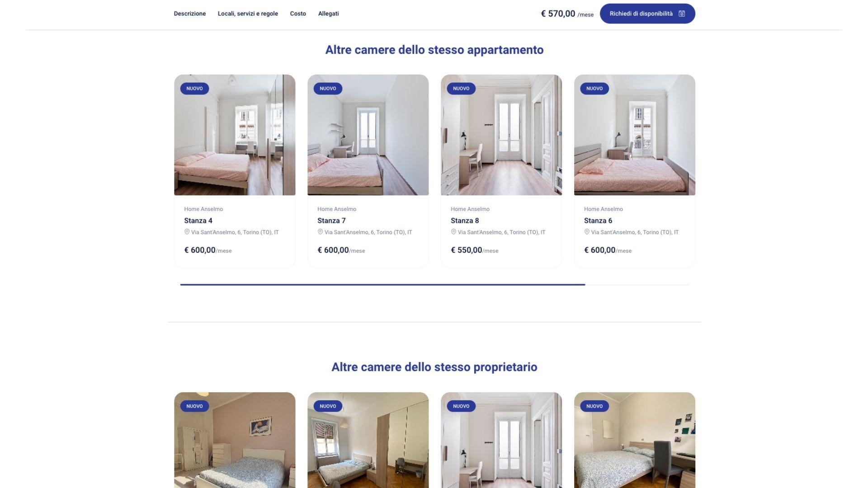Image resolution: width=868 pixels, height=488 pixels.
Task: Open the Allegati section tab
Action: (328, 14)
